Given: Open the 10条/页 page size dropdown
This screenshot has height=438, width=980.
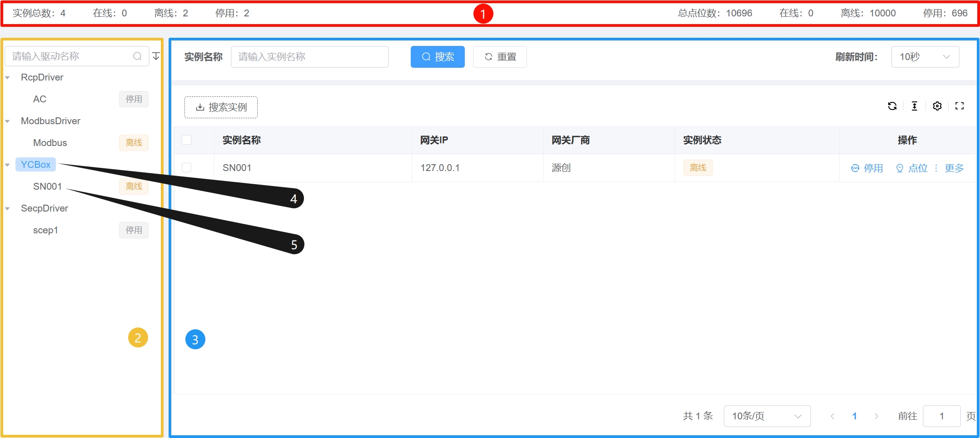Looking at the screenshot, I should 767,416.
